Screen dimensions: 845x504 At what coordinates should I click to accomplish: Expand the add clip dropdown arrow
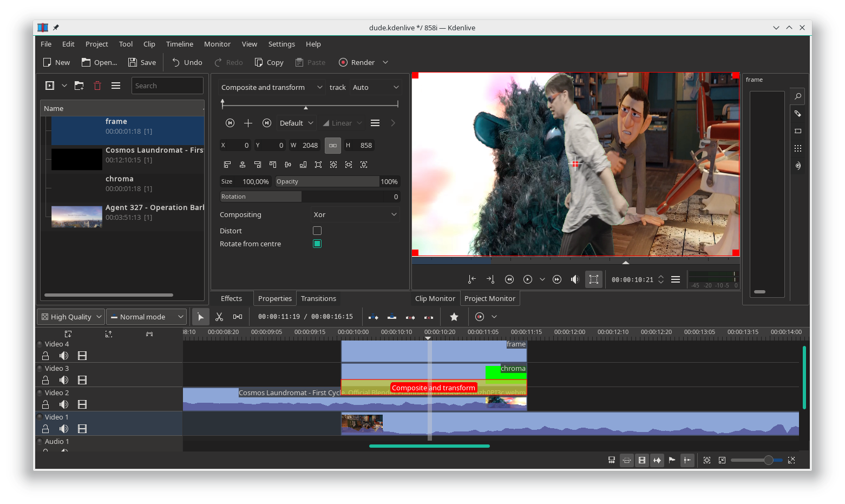64,86
